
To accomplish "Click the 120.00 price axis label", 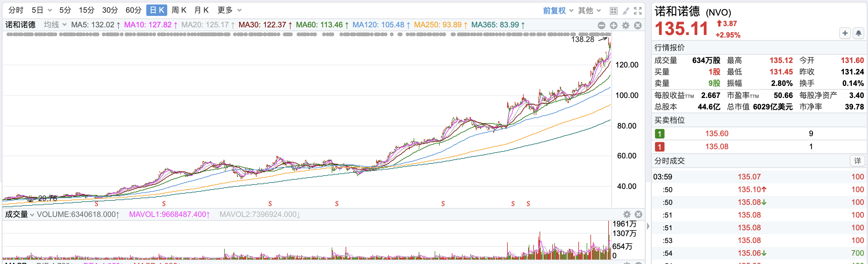I will tap(626, 65).
